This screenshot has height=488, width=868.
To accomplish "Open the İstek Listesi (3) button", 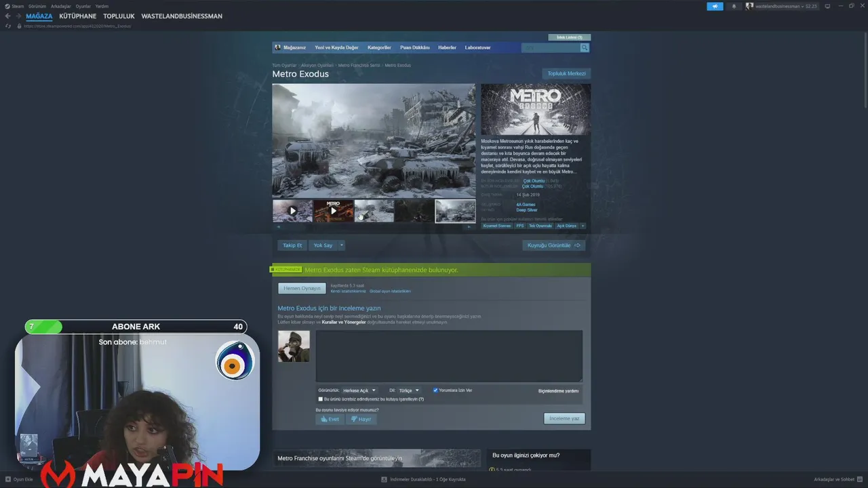I will coord(569,37).
